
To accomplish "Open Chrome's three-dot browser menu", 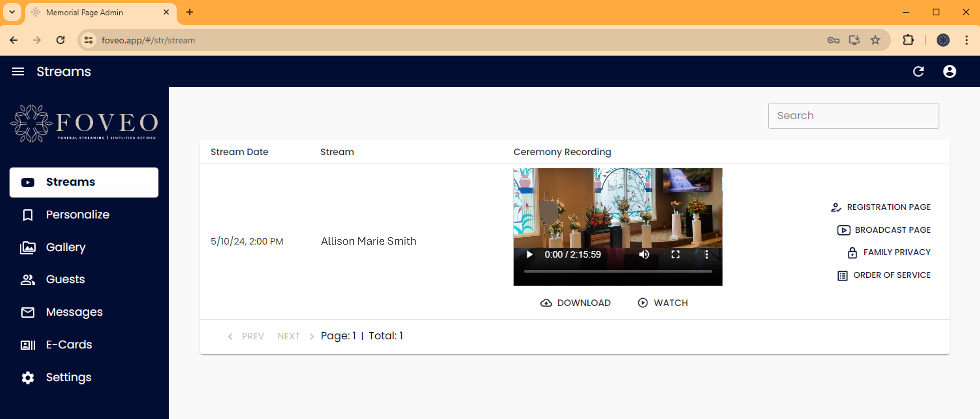I will (x=967, y=40).
